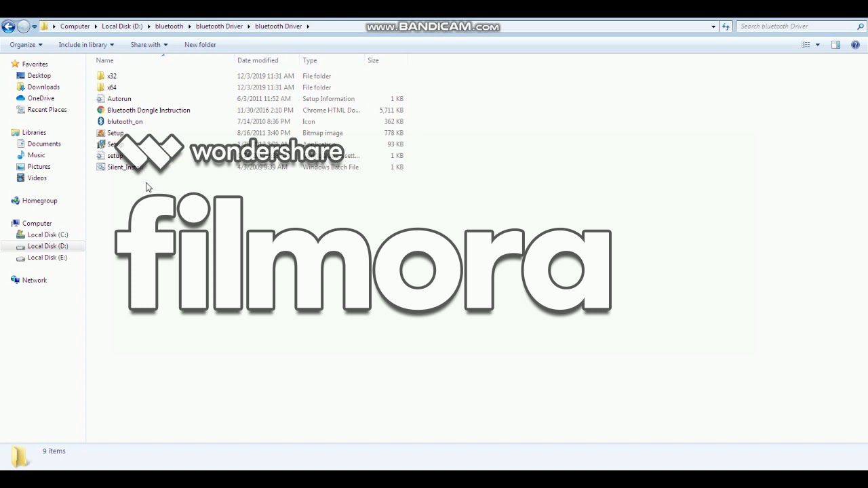Open the Videos library icon
Viewport: 868px width, 488px height.
tap(20, 178)
